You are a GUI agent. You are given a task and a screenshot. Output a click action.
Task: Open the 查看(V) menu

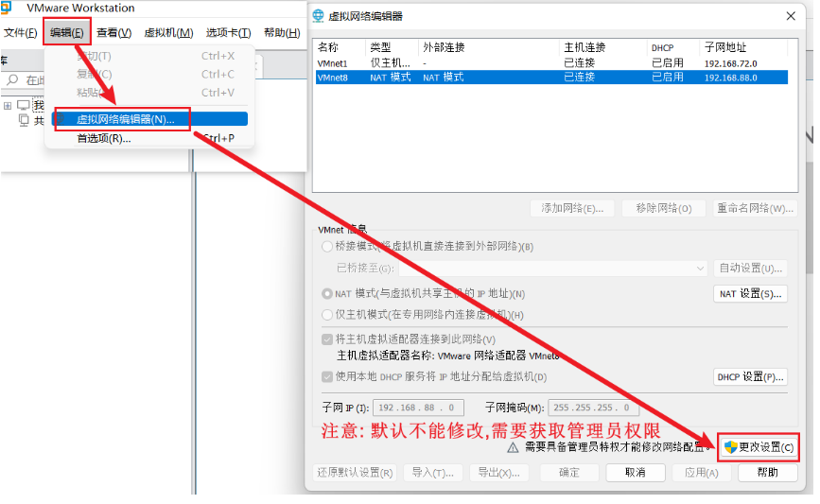coord(114,33)
